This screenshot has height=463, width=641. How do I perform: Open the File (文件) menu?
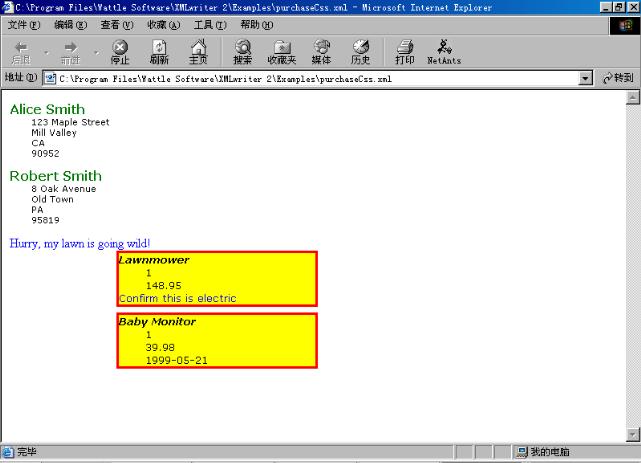[24, 25]
